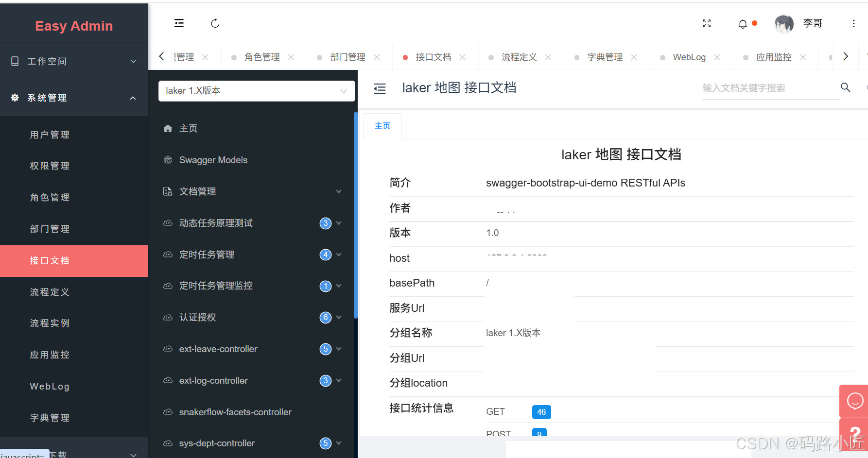The width and height of the screenshot is (868, 458).
Task: Enter fullscreen using the expand icon
Action: pos(707,23)
